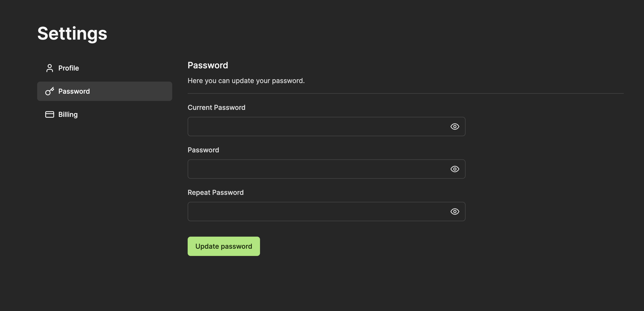Switch to the Billing section
644x311 pixels.
click(68, 114)
